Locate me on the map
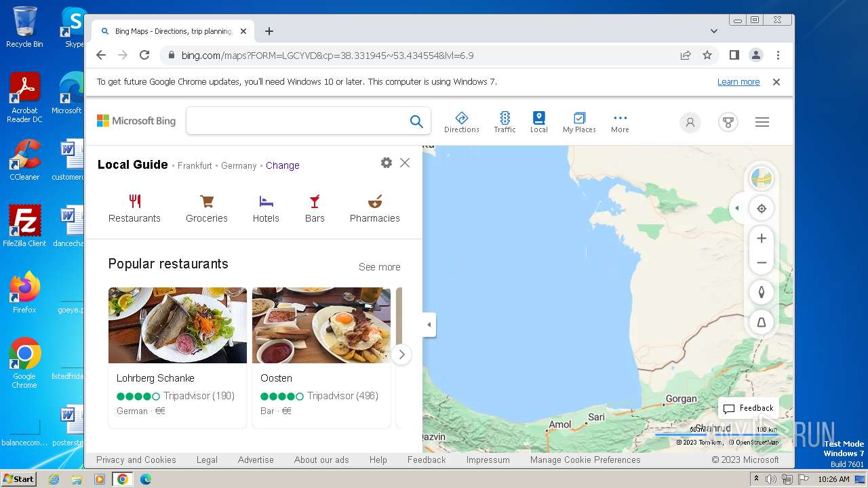 coord(762,209)
